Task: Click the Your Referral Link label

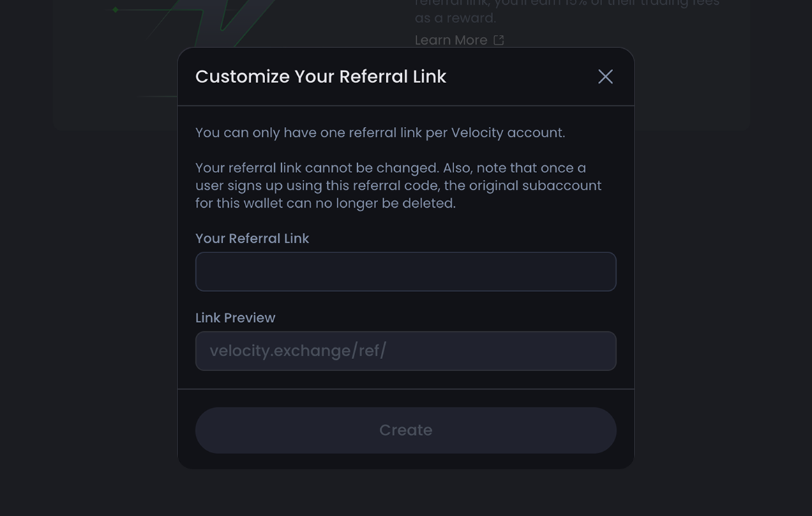Action: pos(253,238)
